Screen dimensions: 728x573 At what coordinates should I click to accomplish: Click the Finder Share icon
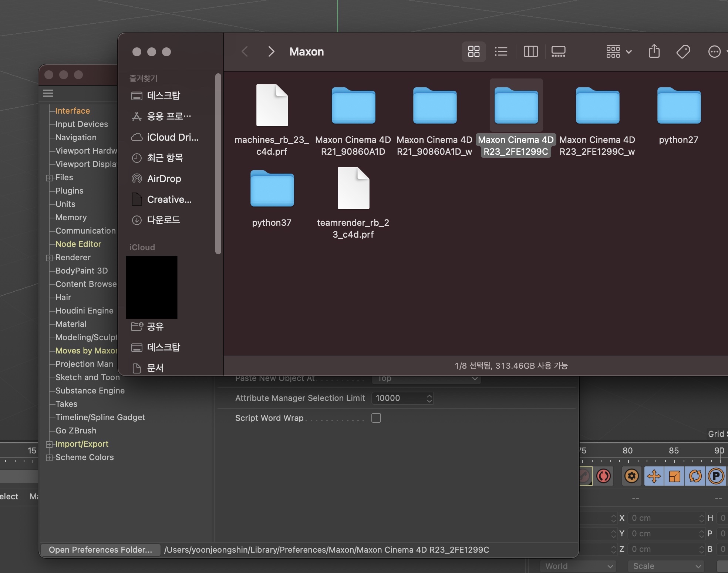[x=654, y=51]
